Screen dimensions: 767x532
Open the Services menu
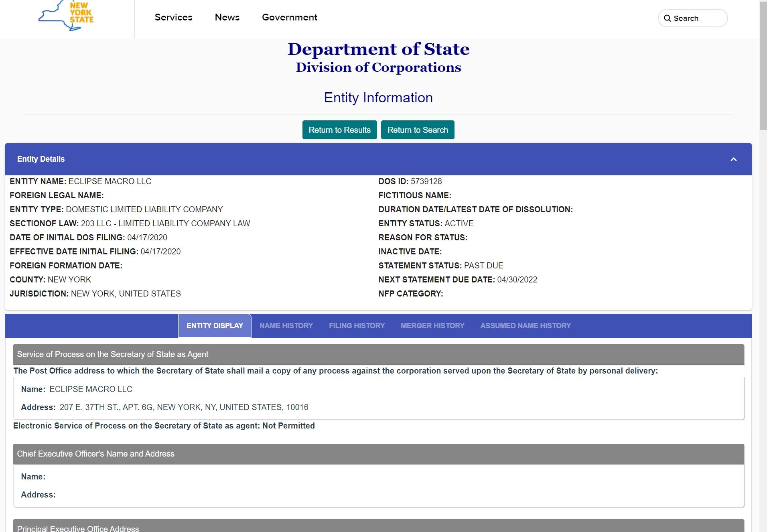[174, 17]
